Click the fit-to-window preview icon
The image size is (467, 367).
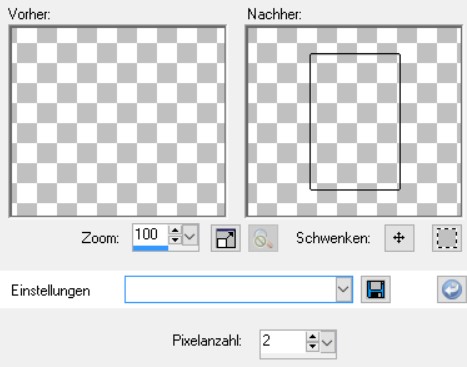click(226, 238)
